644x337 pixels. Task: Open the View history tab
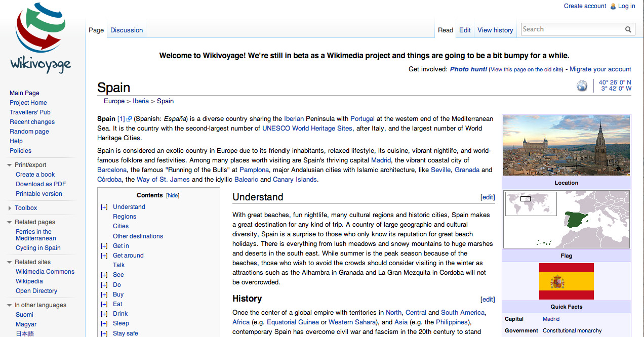[495, 30]
